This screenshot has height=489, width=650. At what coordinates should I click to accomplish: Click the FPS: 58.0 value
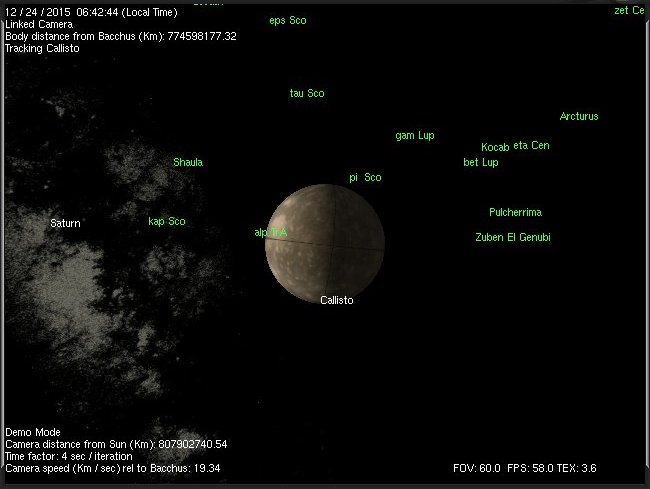click(530, 468)
